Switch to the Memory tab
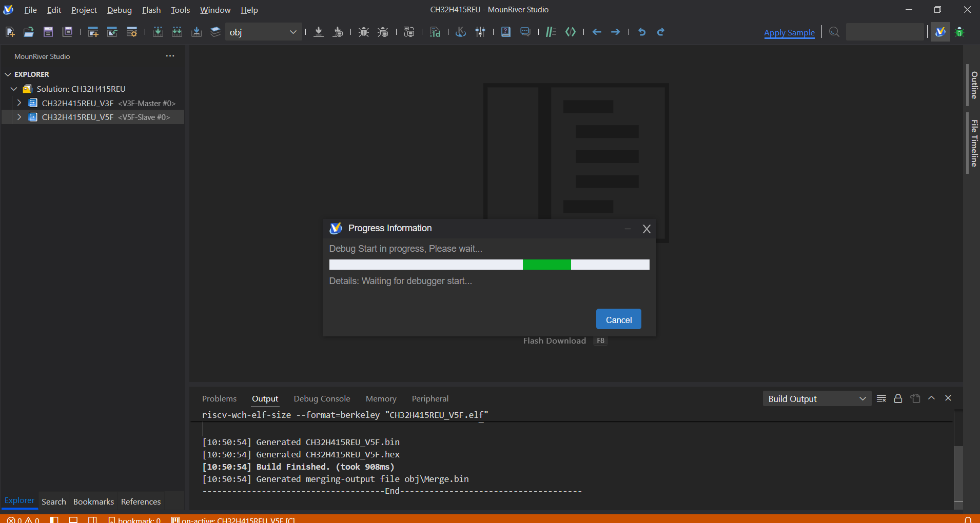 [381, 398]
